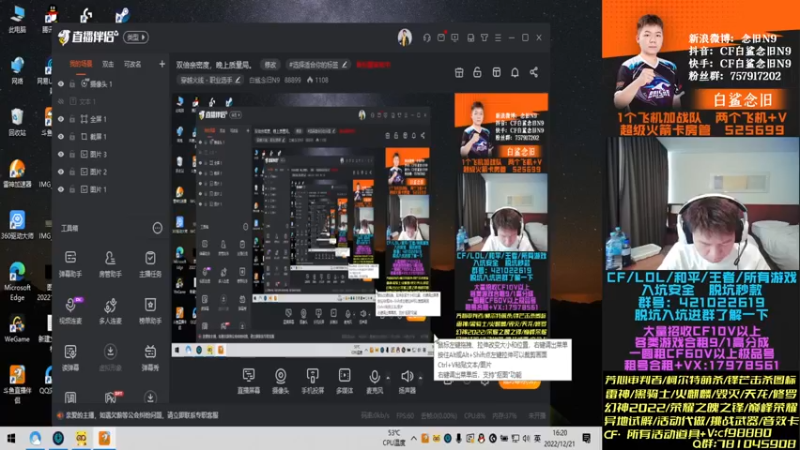Screen dimensions: 800x450
Task: Hide the 全屏 1 source
Action: point(61,119)
